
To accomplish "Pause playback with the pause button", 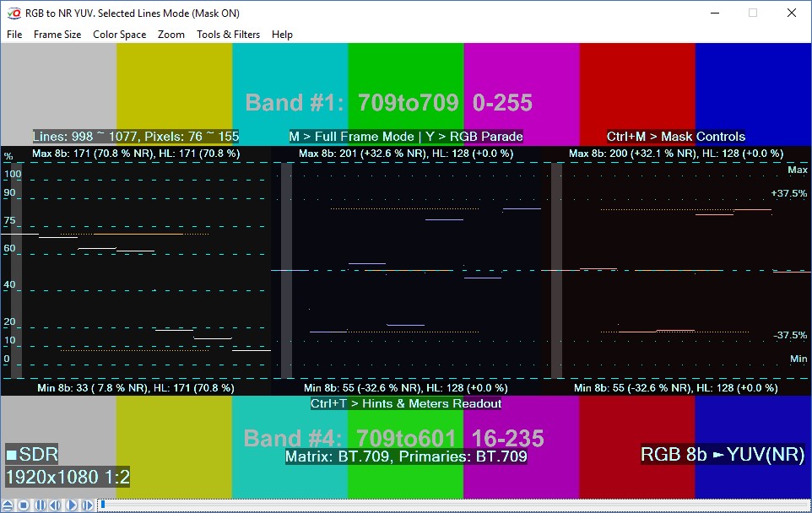I will click(x=40, y=505).
